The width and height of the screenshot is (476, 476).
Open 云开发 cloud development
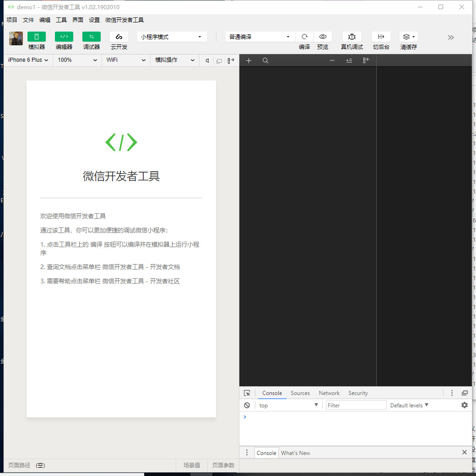pos(119,37)
